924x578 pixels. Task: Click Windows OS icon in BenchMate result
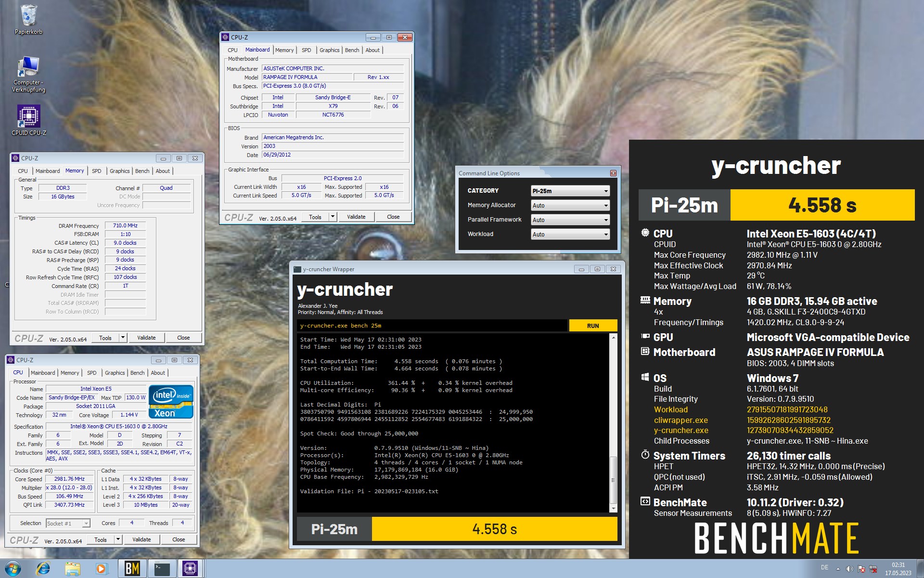point(645,377)
